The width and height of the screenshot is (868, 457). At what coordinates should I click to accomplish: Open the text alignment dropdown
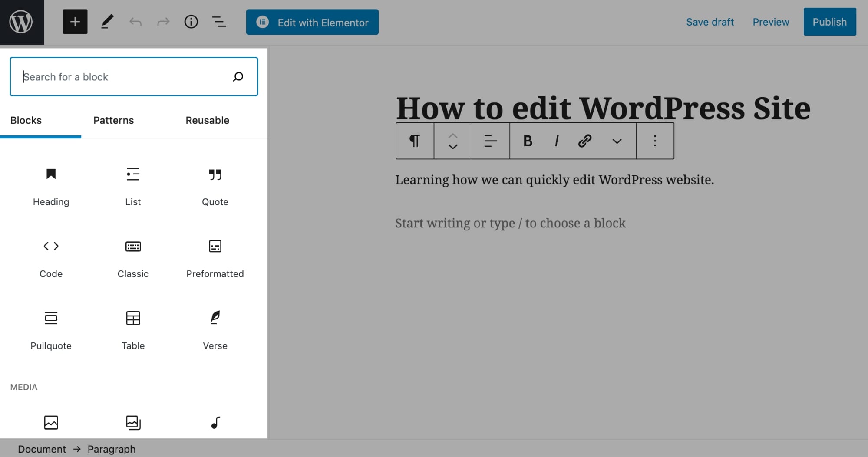[491, 141]
